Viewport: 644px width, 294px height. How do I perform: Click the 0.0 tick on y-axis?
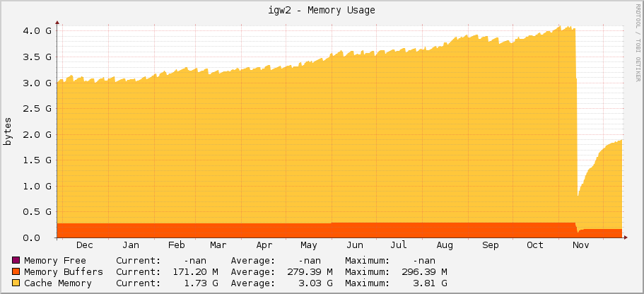42,237
